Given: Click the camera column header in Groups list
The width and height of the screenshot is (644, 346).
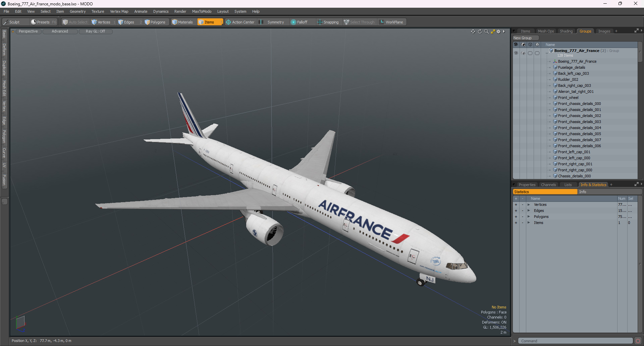Looking at the screenshot, I should pos(523,45).
